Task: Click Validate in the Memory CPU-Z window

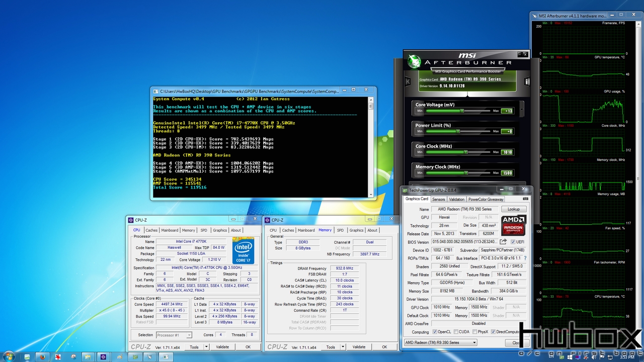Action: [x=359, y=347]
